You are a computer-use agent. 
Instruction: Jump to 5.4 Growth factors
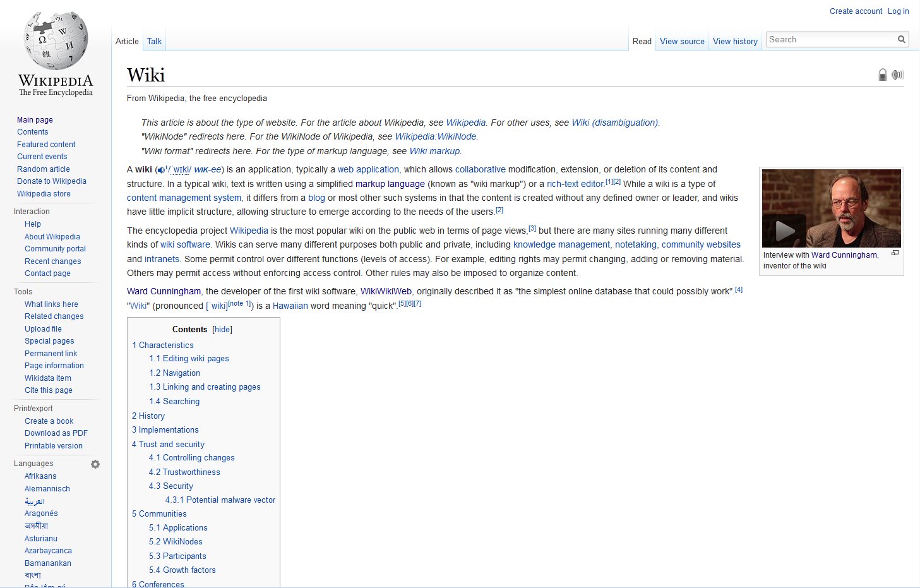tap(182, 570)
